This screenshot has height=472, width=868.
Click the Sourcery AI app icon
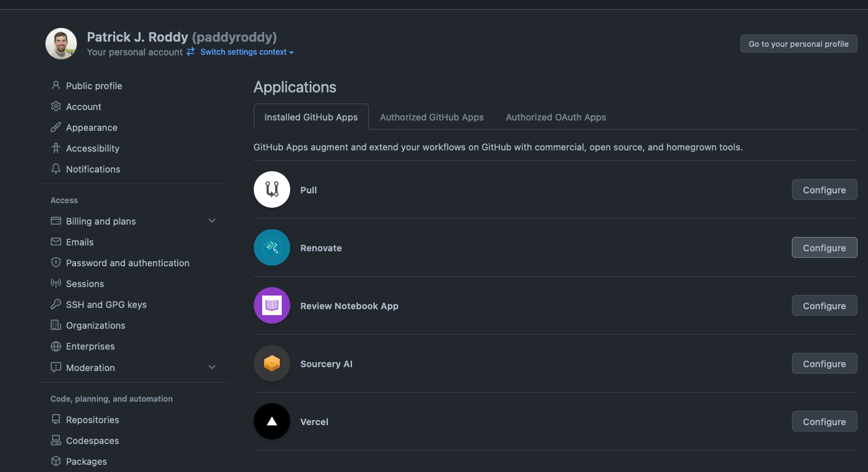[x=271, y=363]
